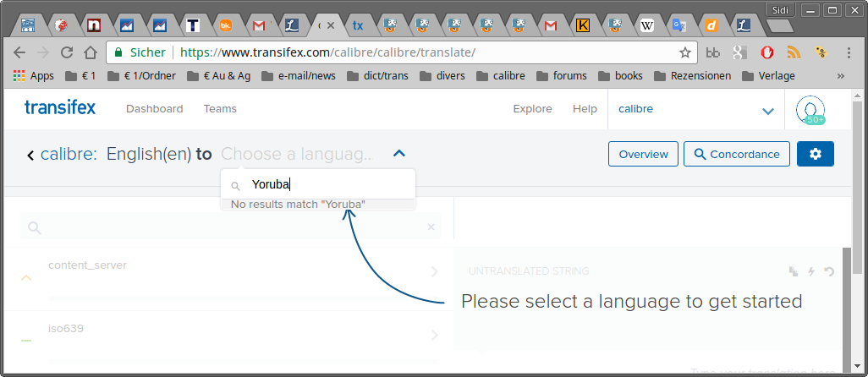Screen dimensions: 868x377
Task: Open the 'dict/trans' bookmarks folder
Action: coord(378,76)
